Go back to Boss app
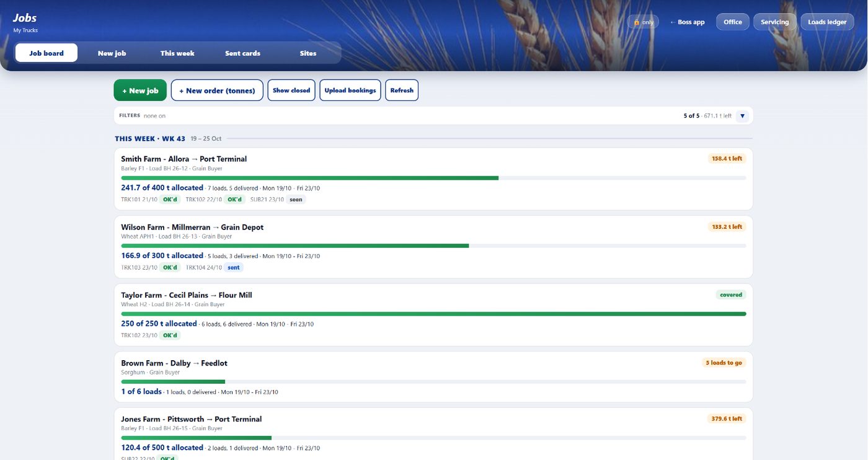Screen dimensions: 868x460 coord(688,22)
